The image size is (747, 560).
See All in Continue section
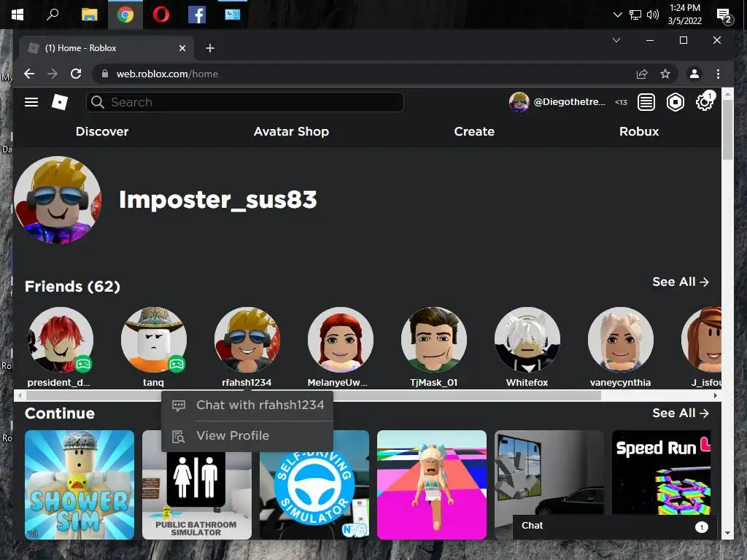coord(681,413)
